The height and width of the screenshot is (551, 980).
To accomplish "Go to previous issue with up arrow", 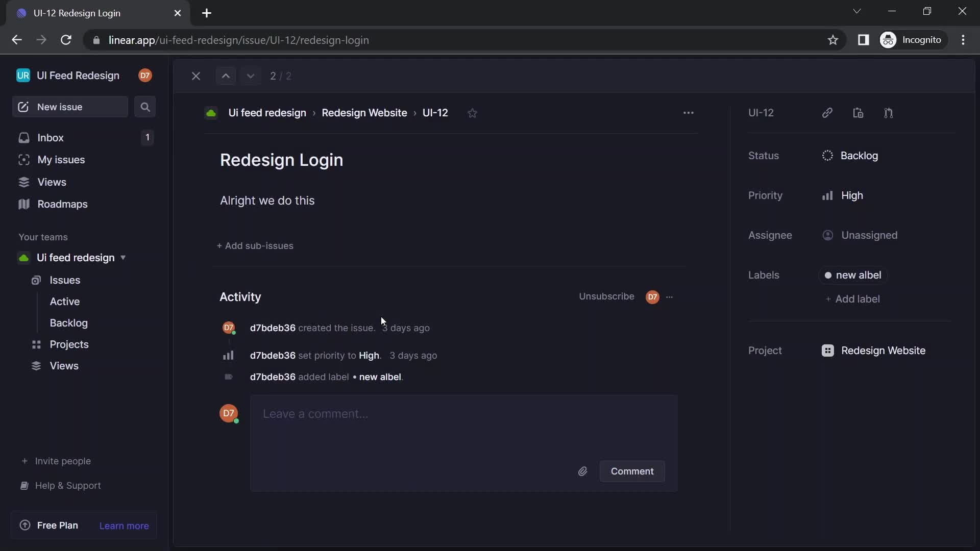I will coord(226,76).
